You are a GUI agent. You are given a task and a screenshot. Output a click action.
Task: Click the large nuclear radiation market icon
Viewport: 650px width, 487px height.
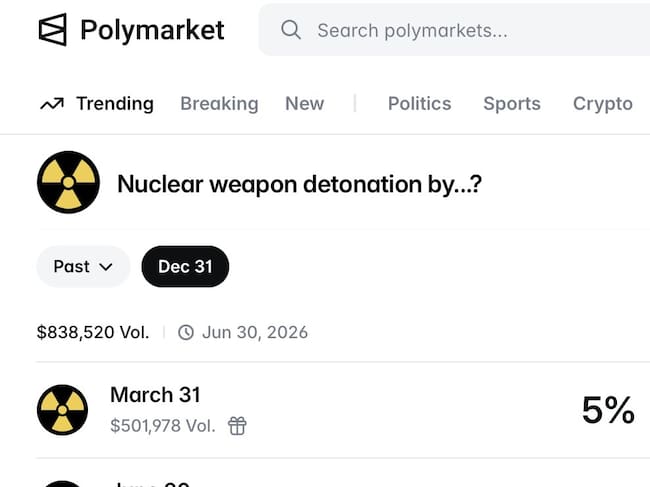(x=68, y=182)
